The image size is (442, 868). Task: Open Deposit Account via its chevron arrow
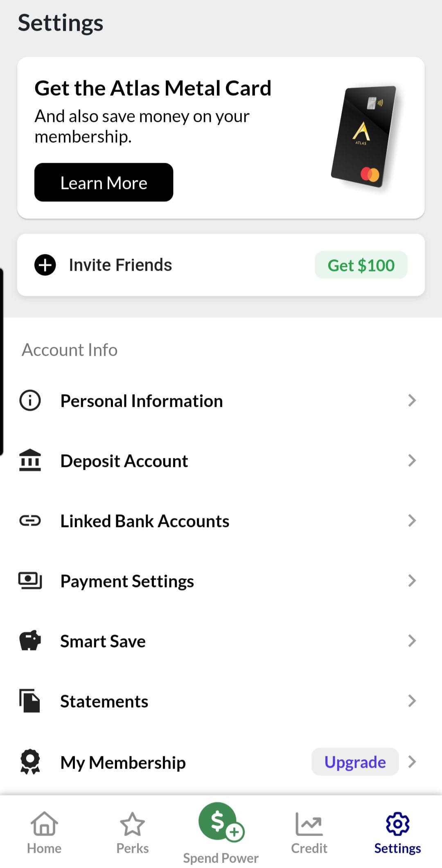(412, 460)
